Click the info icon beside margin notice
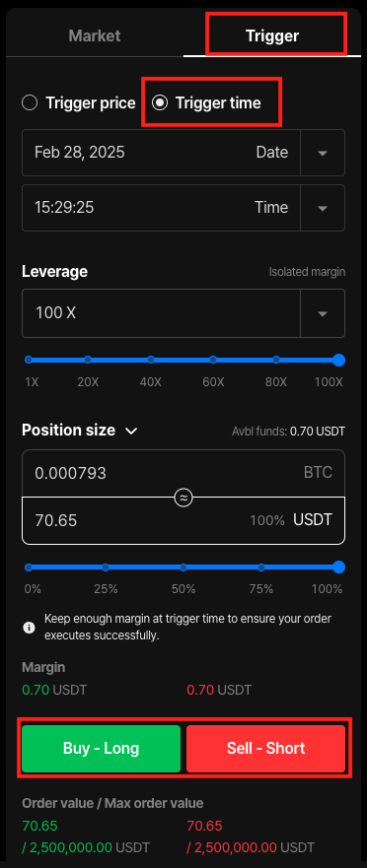 29,628
